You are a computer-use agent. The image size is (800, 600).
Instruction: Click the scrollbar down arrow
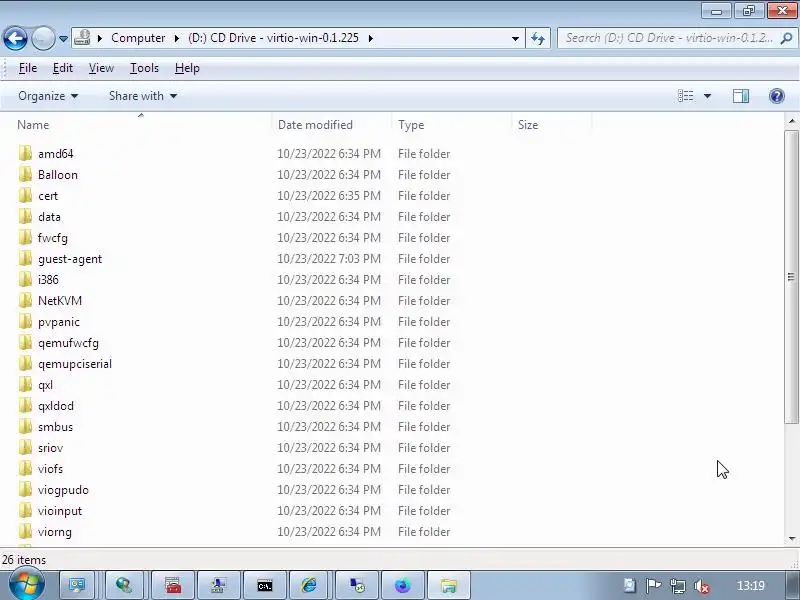791,538
